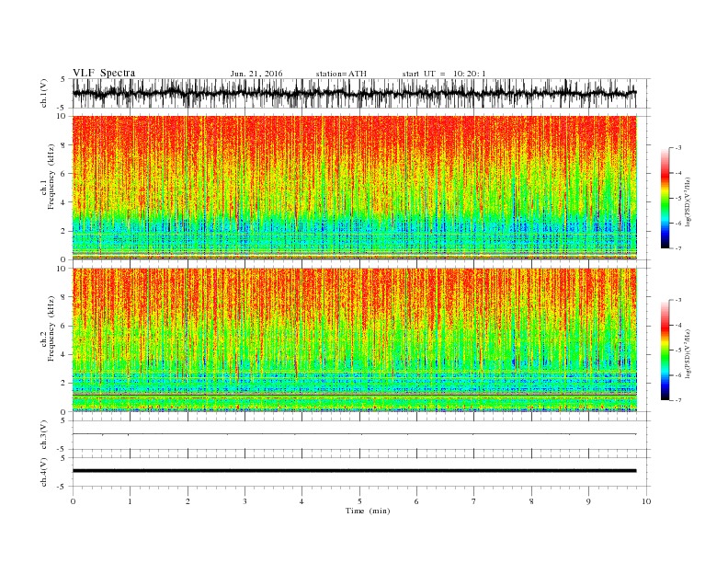Screen dimensions: 728x563
Task: Click the 'start UT = 10:20:1' text
Action: point(444,74)
